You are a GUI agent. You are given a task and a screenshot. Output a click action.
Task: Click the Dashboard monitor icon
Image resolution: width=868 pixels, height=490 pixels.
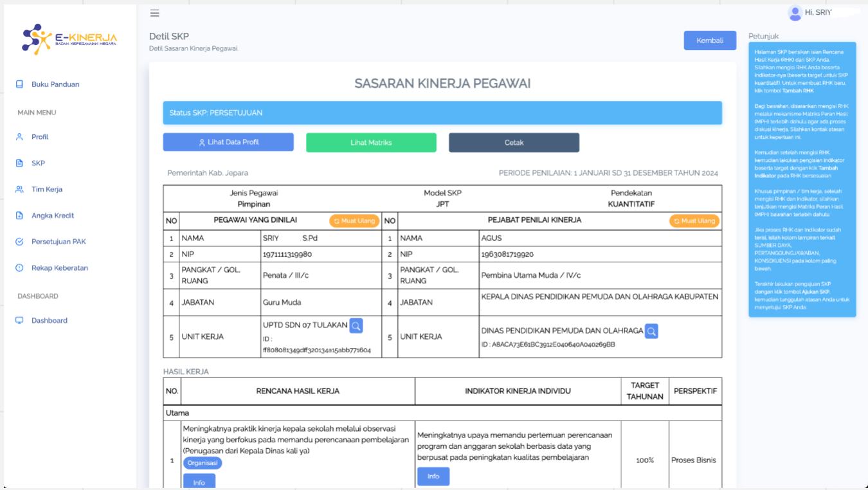(19, 320)
